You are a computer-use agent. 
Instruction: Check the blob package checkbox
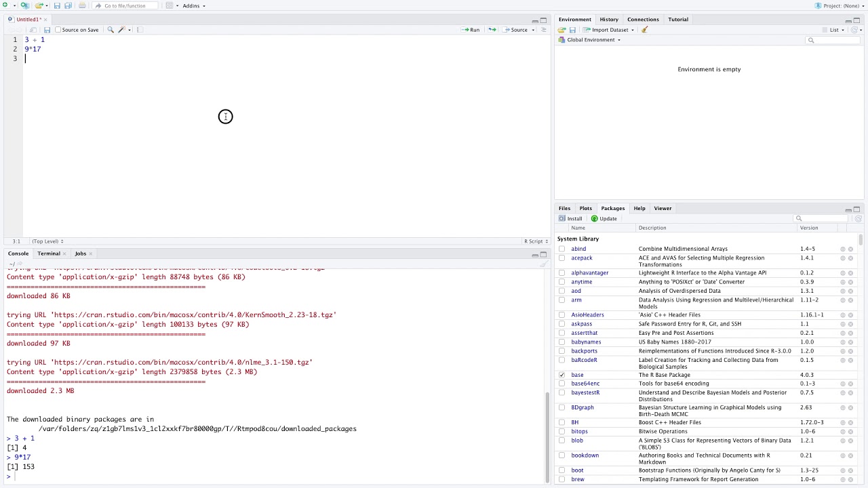(x=561, y=441)
